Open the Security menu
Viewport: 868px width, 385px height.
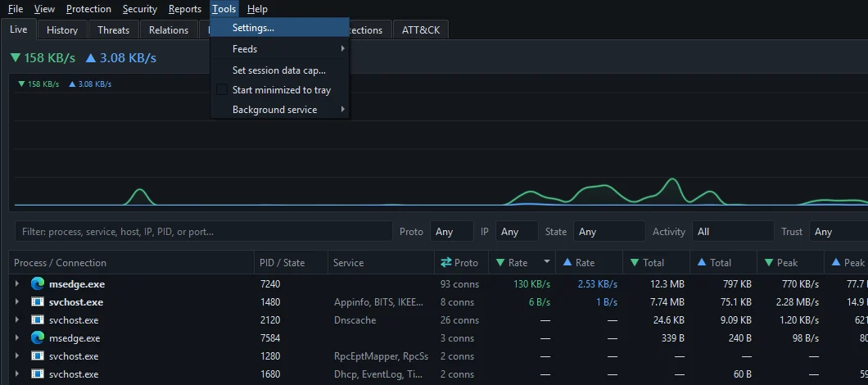[139, 9]
